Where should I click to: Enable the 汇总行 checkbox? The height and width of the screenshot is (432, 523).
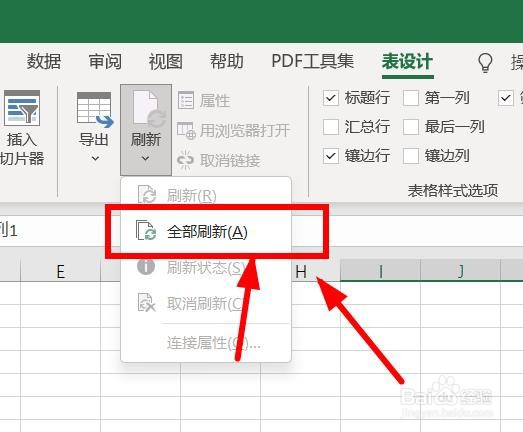[331, 127]
